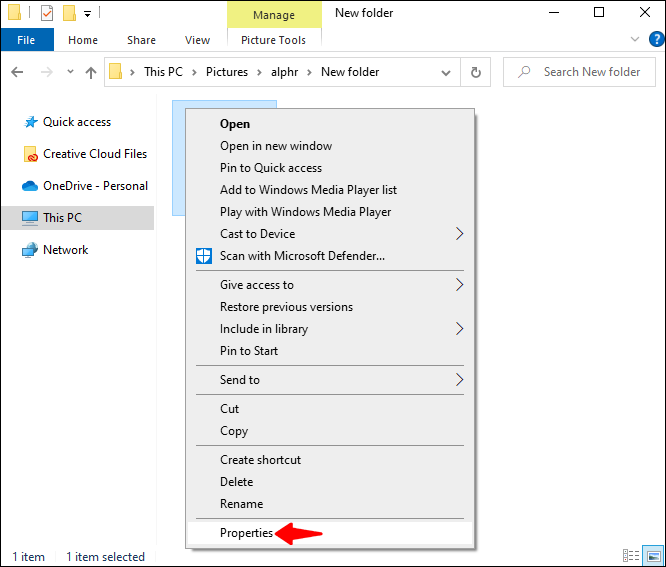Select Network in navigation pane

(65, 250)
